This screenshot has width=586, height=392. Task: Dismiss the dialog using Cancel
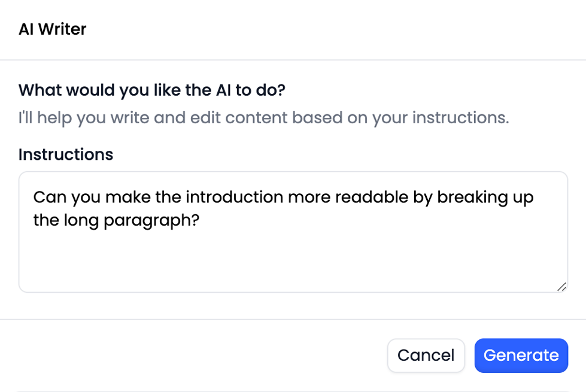tap(426, 355)
